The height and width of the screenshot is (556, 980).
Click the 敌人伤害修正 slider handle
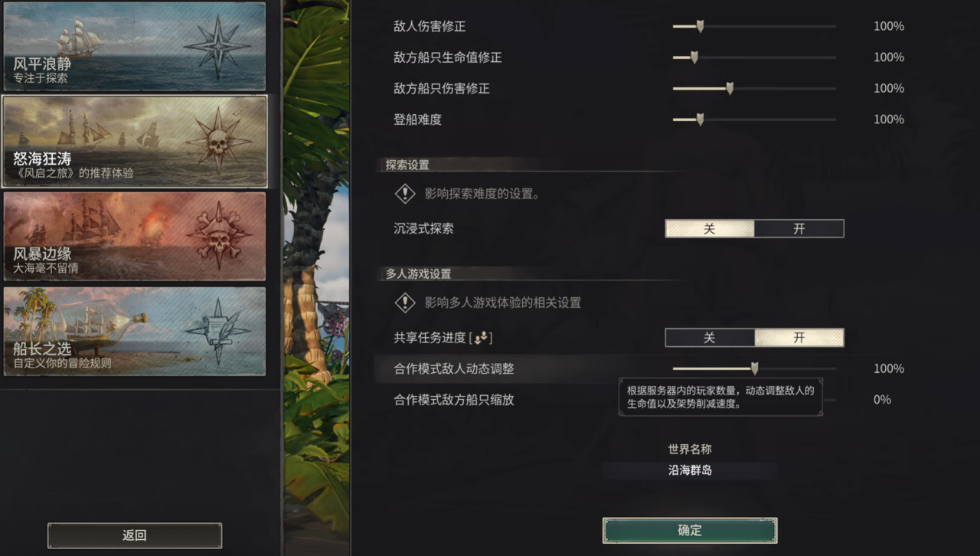tap(700, 26)
